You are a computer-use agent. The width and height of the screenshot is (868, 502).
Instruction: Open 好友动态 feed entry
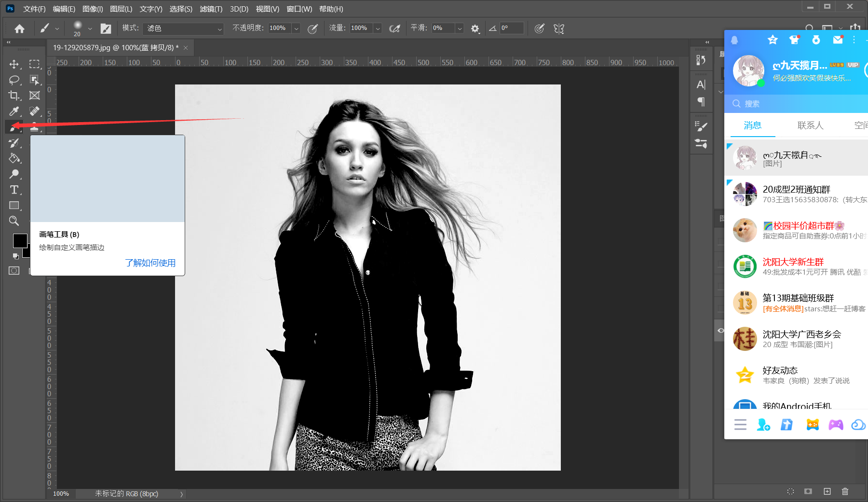point(796,375)
